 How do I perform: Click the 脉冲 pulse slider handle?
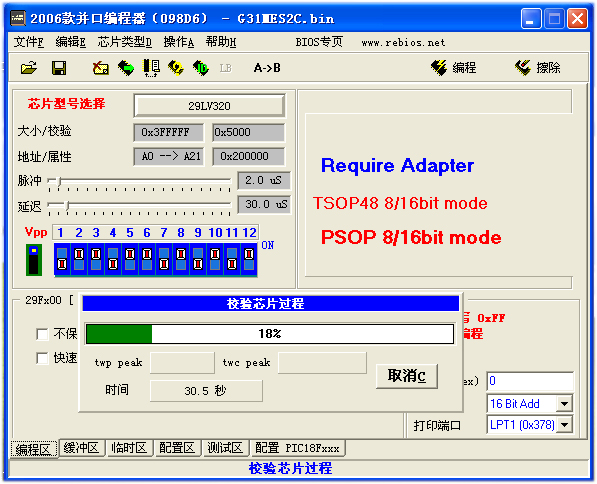59,181
